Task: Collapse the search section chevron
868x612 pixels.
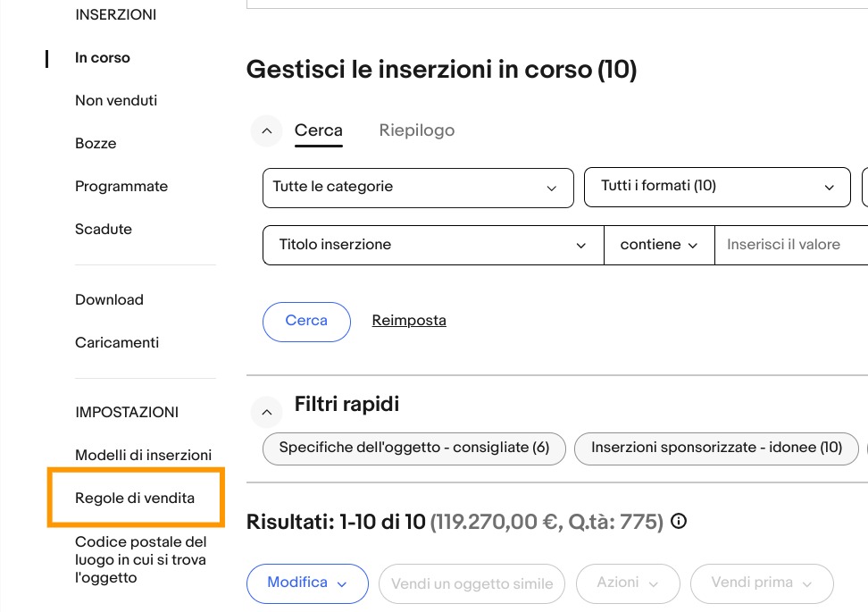Action: (267, 131)
